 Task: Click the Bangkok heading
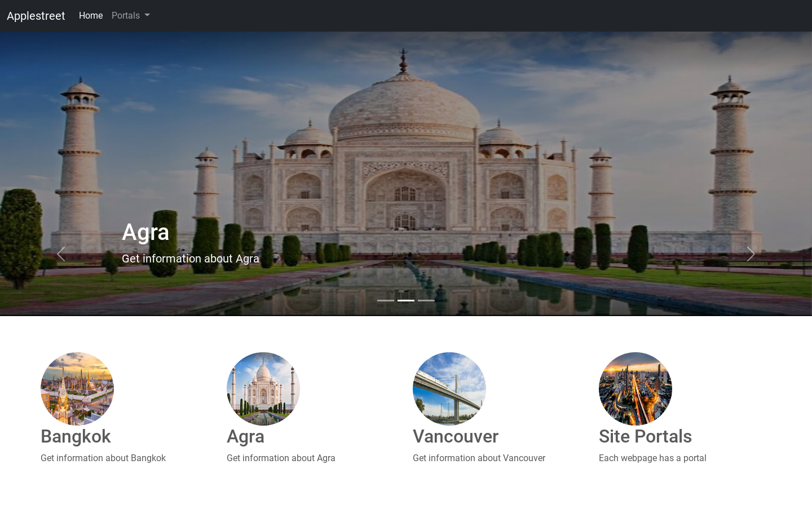(x=76, y=436)
